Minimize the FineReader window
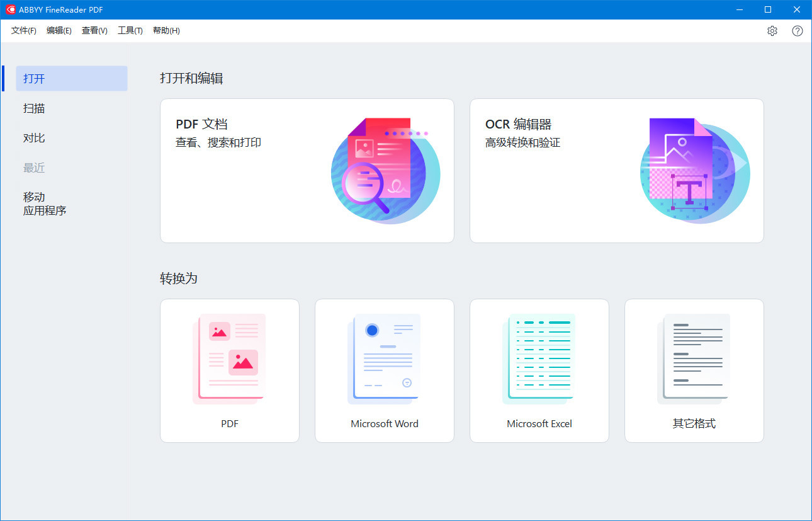 [739, 9]
